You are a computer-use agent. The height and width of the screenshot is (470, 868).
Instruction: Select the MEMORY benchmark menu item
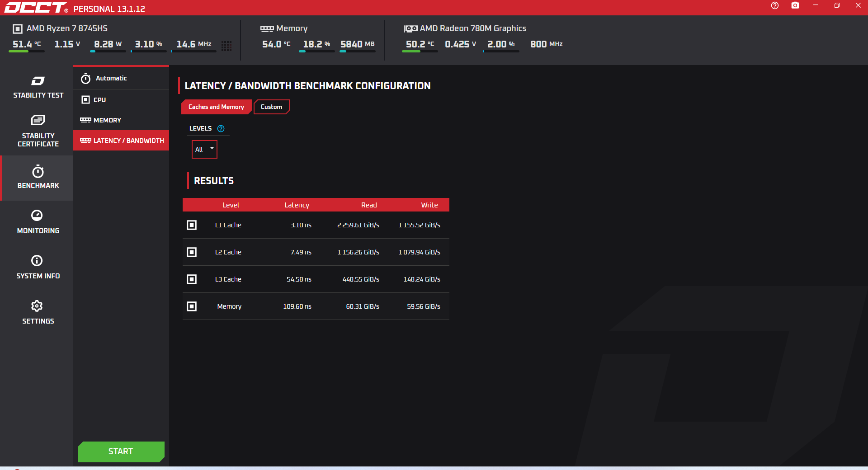(121, 120)
